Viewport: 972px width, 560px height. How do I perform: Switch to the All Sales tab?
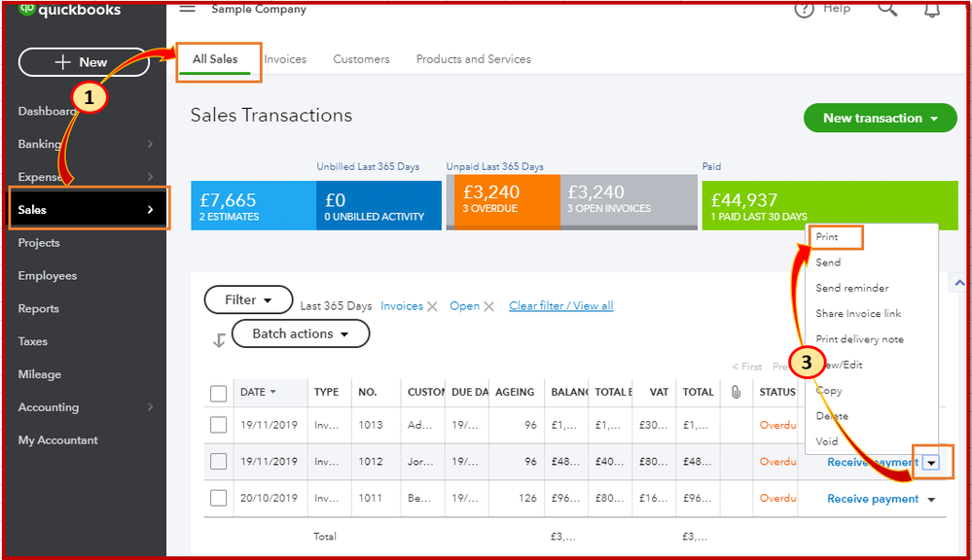214,59
